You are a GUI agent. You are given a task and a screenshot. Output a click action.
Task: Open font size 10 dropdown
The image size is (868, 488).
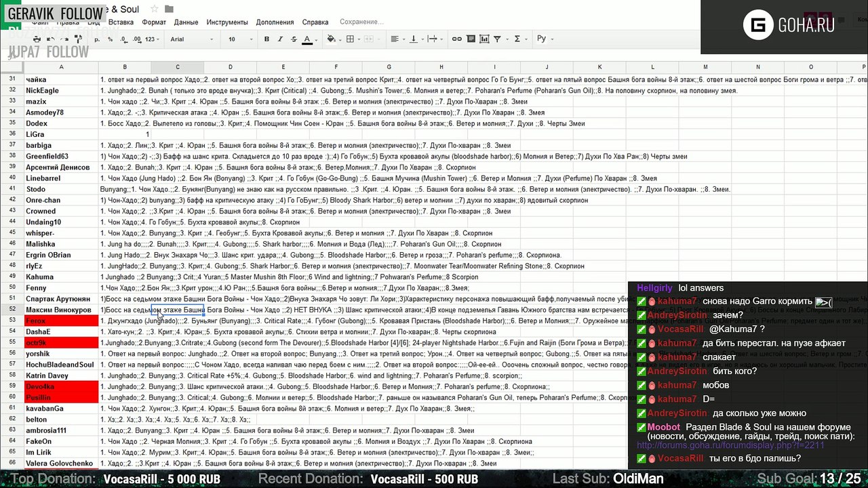pyautogui.click(x=241, y=39)
